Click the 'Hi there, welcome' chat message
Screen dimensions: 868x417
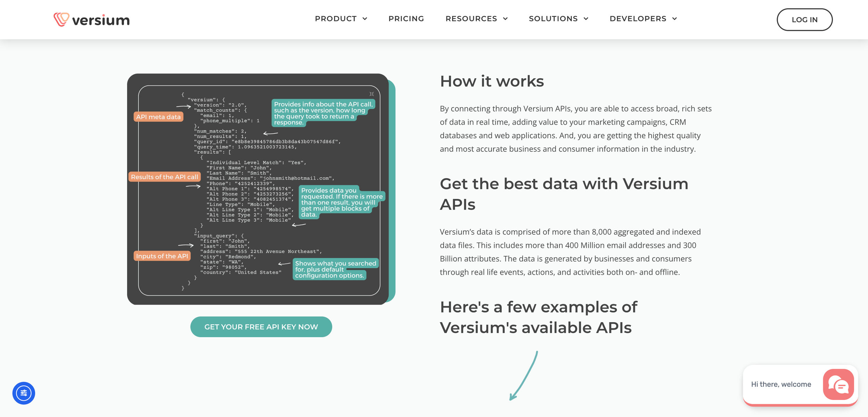781,384
